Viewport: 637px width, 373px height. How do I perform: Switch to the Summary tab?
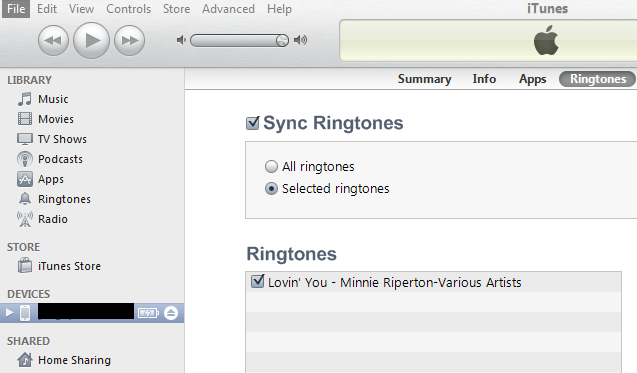[425, 79]
